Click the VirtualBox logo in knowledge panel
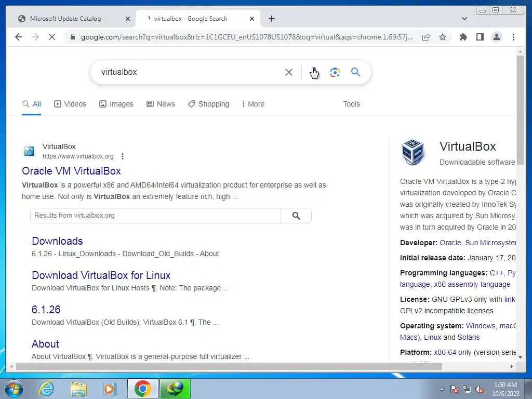The width and height of the screenshot is (532, 399). 413,152
